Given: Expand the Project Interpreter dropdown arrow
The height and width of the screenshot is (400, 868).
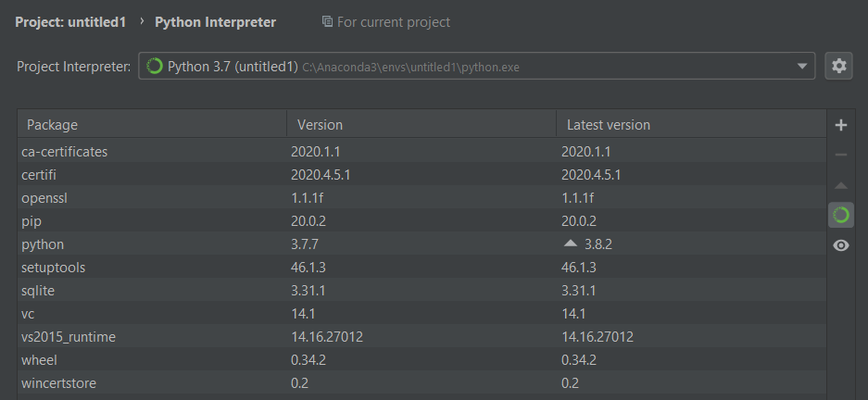Looking at the screenshot, I should pos(801,66).
